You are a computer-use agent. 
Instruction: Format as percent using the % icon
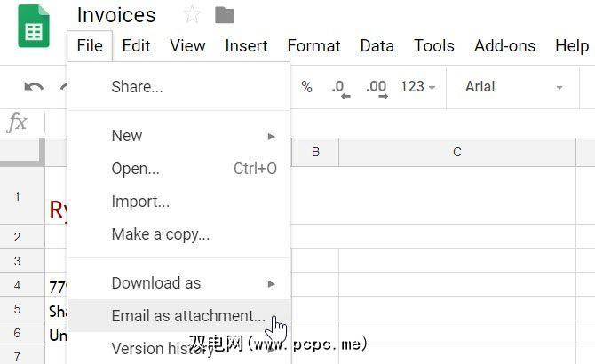point(306,87)
